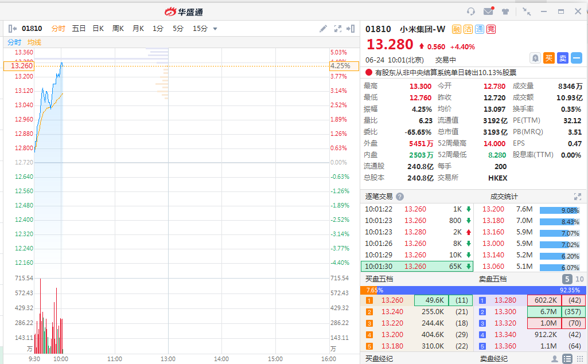Select the 日K chart tab

point(98,29)
